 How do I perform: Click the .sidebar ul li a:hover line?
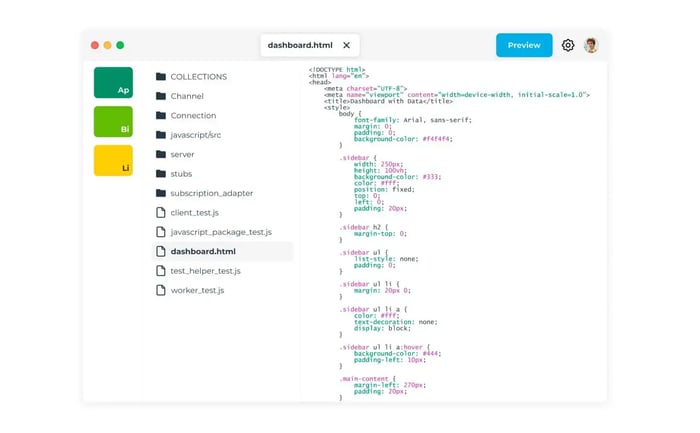tap(384, 347)
